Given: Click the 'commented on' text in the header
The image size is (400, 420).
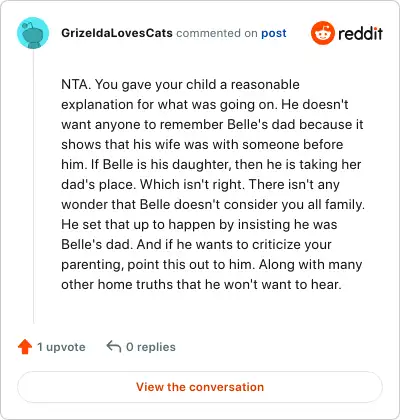Looking at the screenshot, I should (x=217, y=33).
